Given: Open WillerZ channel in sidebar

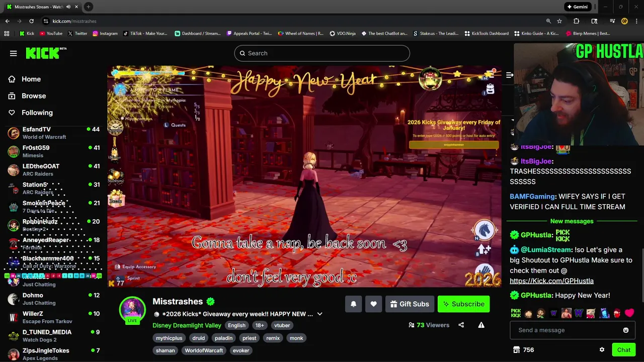Looking at the screenshot, I should click(x=53, y=317).
